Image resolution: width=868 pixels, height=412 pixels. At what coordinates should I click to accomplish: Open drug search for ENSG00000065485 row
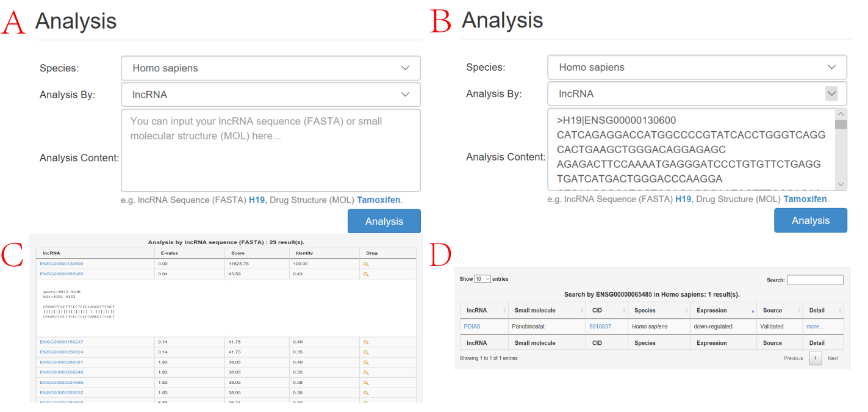click(366, 274)
